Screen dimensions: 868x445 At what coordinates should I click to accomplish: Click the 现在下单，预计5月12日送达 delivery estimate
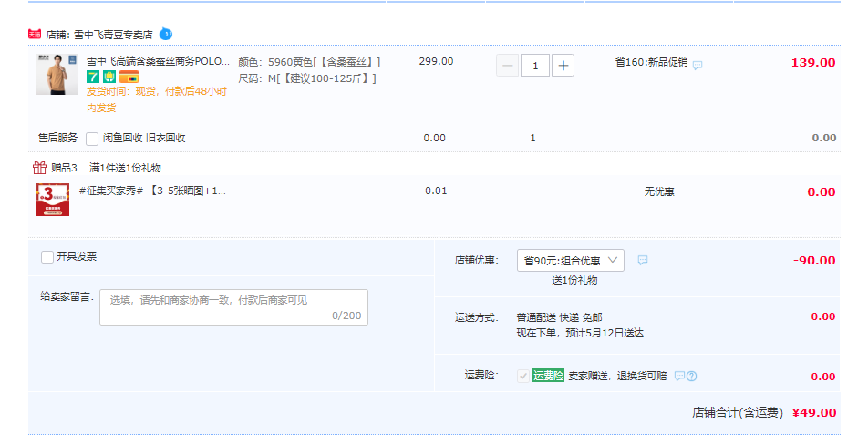[x=580, y=333]
